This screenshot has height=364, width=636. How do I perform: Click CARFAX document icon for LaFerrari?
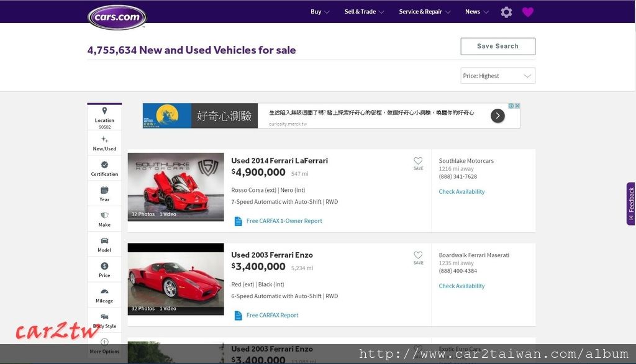(x=238, y=221)
